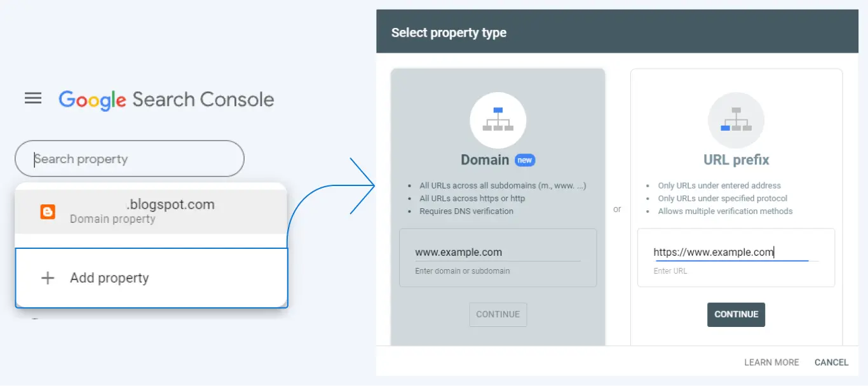Choose Add property from the dropdown list
This screenshot has width=868, height=386.
coord(151,278)
